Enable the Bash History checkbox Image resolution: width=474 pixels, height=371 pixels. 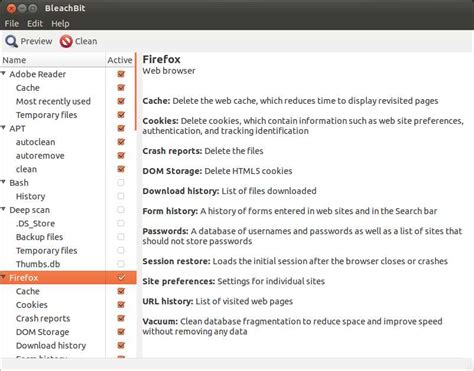[121, 196]
